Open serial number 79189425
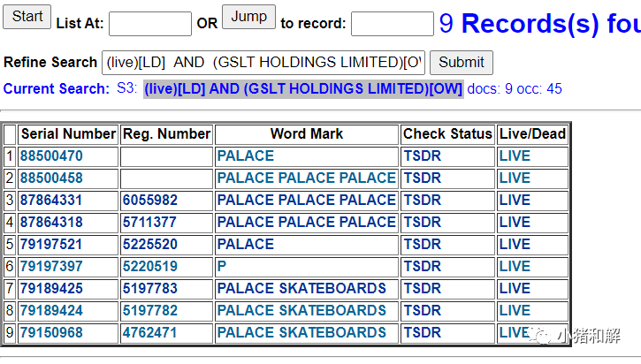This screenshot has height=364, width=641. pos(51,288)
